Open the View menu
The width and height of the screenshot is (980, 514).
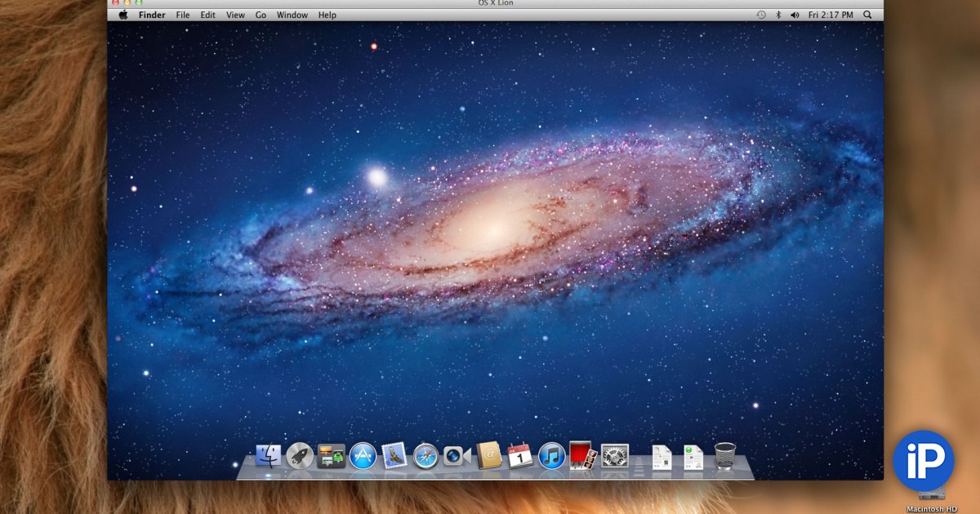point(235,15)
